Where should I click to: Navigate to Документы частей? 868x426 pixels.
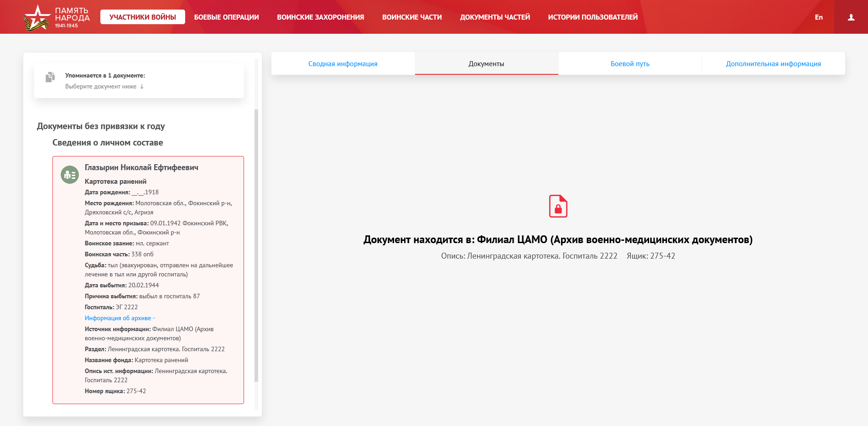pos(494,17)
